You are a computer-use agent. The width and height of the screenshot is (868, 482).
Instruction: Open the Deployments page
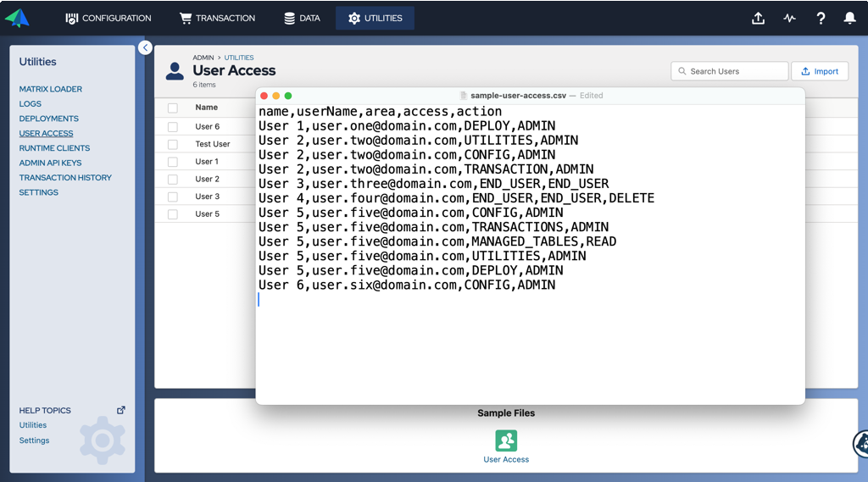tap(48, 119)
